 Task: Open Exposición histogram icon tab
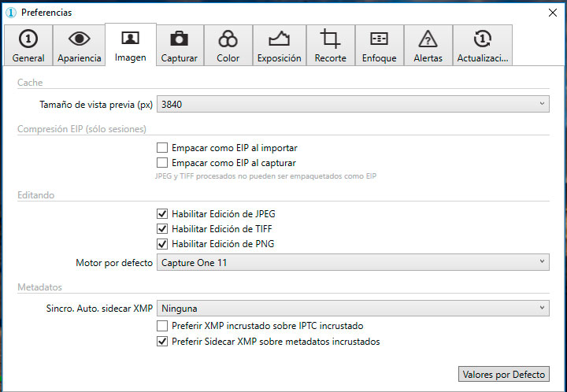279,39
